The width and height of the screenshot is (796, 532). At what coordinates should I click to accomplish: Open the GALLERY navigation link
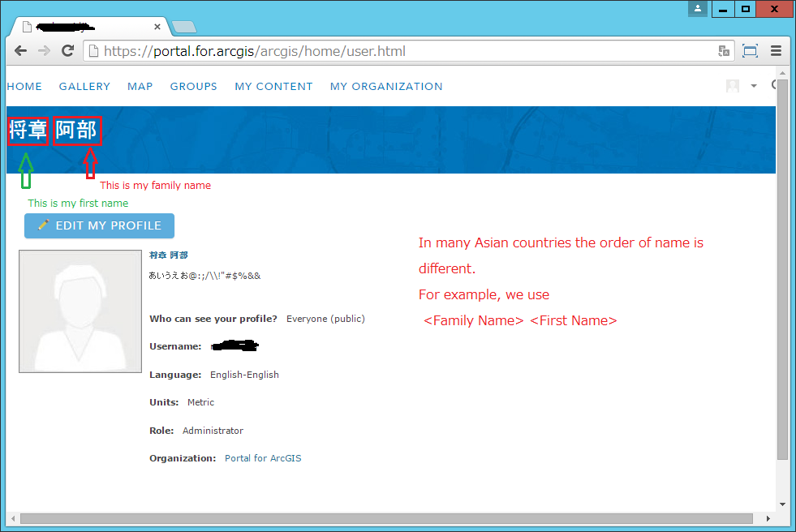click(x=84, y=86)
